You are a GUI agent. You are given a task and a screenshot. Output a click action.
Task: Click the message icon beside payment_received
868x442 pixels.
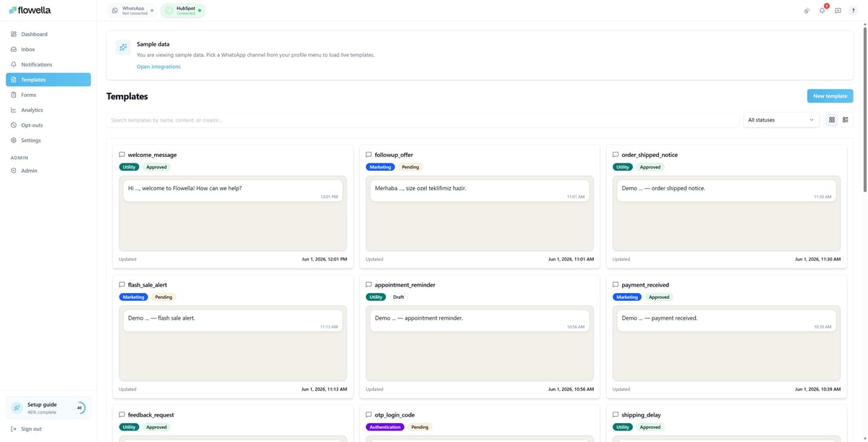[616, 285]
